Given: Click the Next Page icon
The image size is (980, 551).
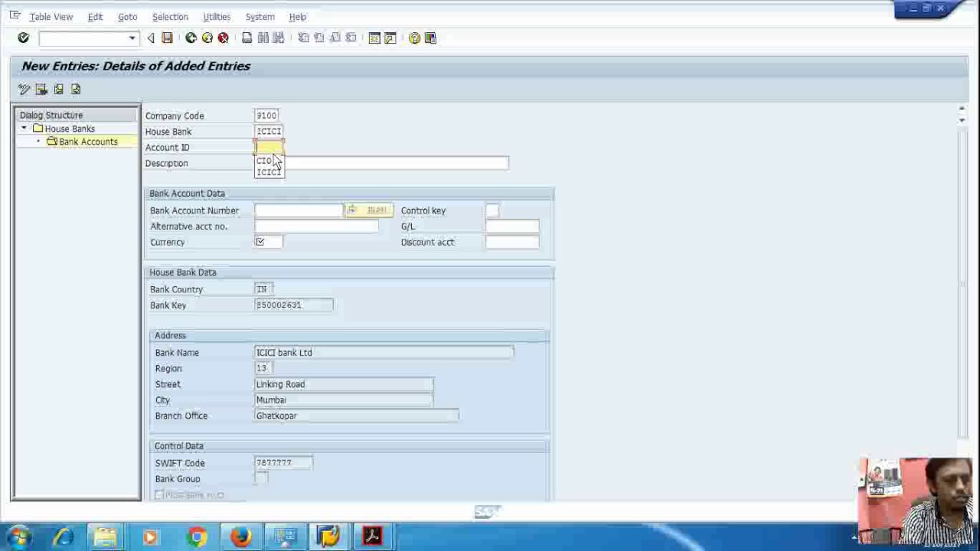Looking at the screenshot, I should [335, 37].
